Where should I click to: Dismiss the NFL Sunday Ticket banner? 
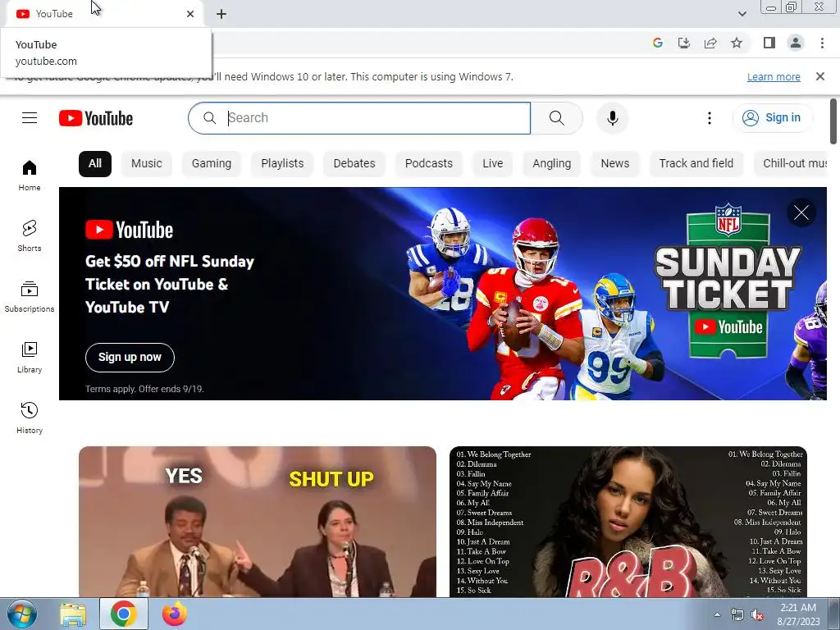pyautogui.click(x=801, y=212)
